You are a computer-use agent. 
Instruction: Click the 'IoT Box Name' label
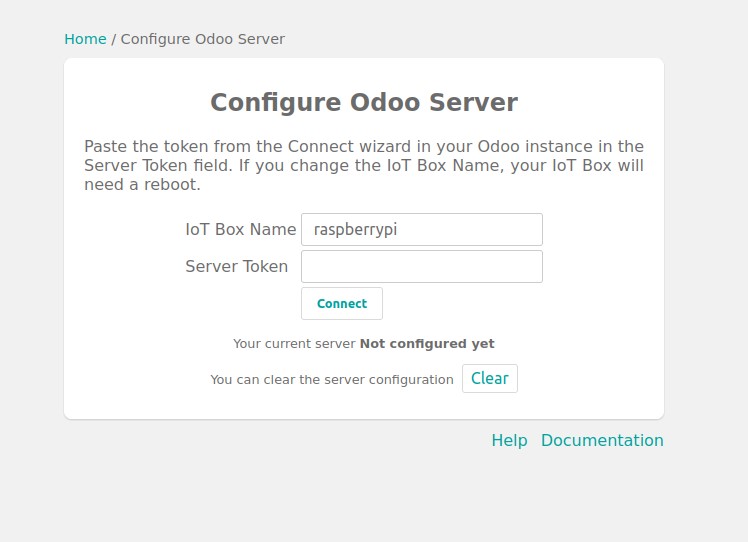click(x=240, y=229)
